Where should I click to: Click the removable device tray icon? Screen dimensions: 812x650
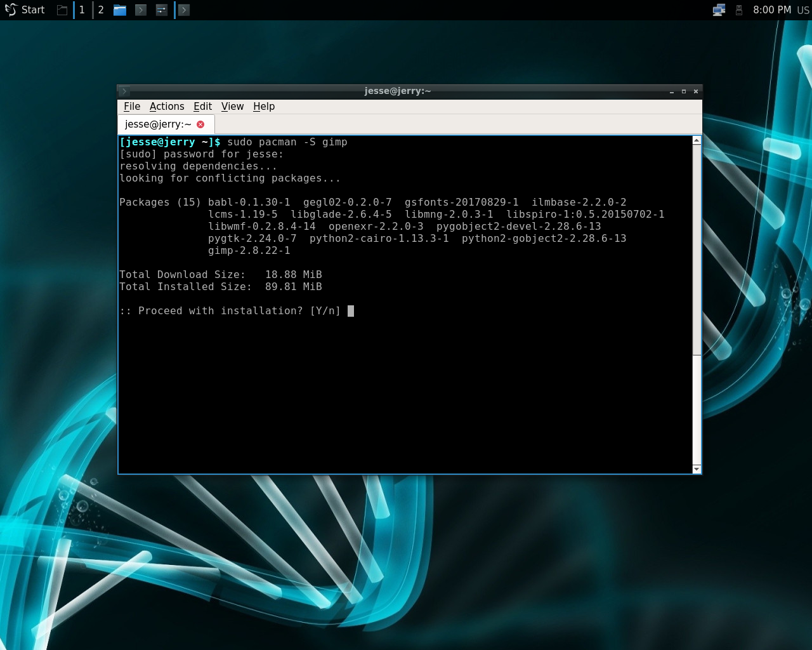tap(738, 10)
